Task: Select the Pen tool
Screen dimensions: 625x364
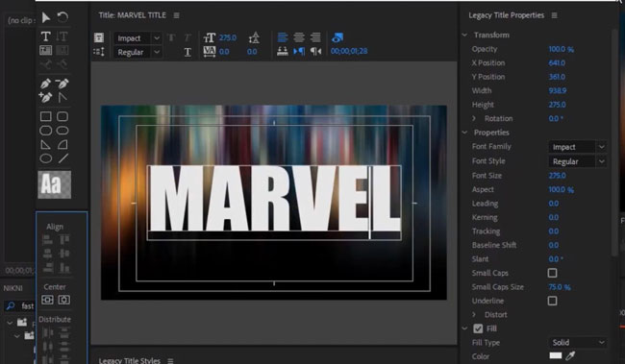Action: [45, 84]
